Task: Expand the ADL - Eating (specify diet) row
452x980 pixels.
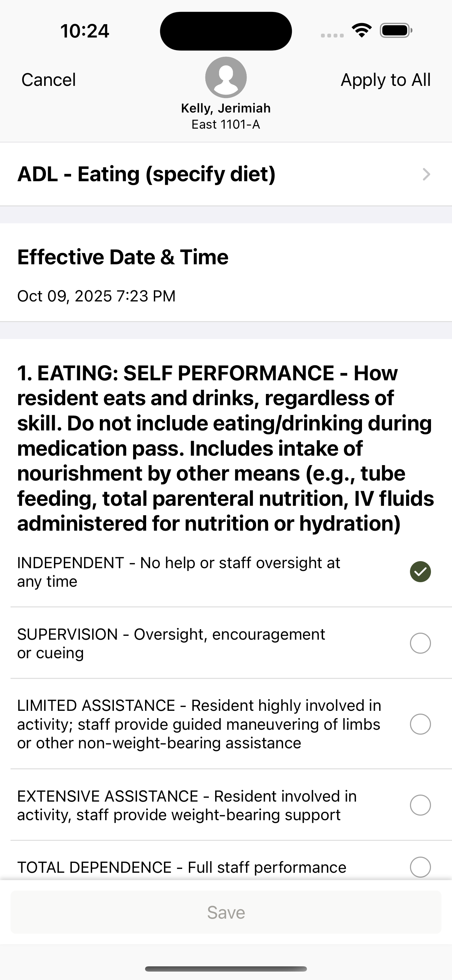Action: coord(226,174)
